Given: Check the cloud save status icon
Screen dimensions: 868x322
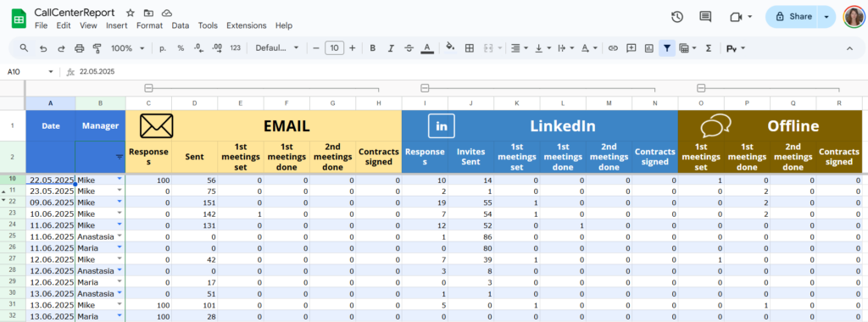Looking at the screenshot, I should coord(167,13).
